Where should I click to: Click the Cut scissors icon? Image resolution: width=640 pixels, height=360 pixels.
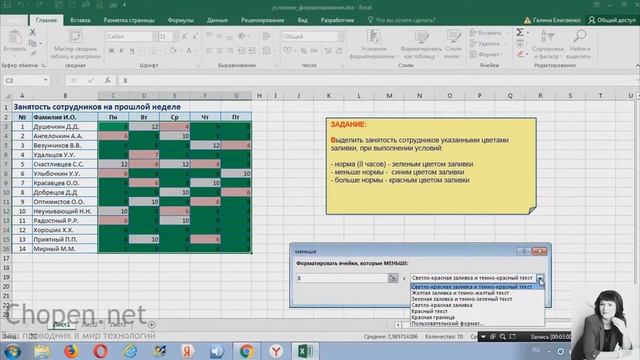pyautogui.click(x=33, y=32)
